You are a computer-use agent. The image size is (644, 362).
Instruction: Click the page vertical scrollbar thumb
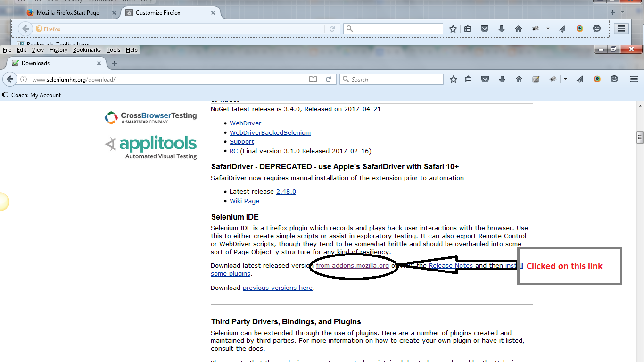pos(640,137)
